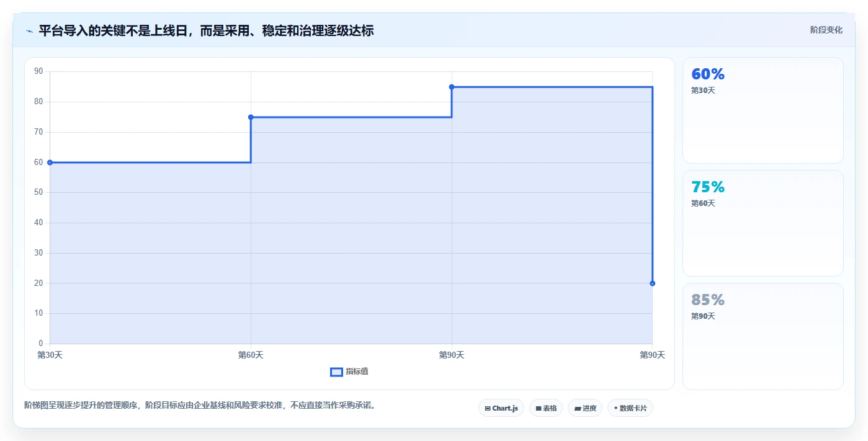Click the y-axis label 50
The height and width of the screenshot is (441, 868).
tap(38, 192)
